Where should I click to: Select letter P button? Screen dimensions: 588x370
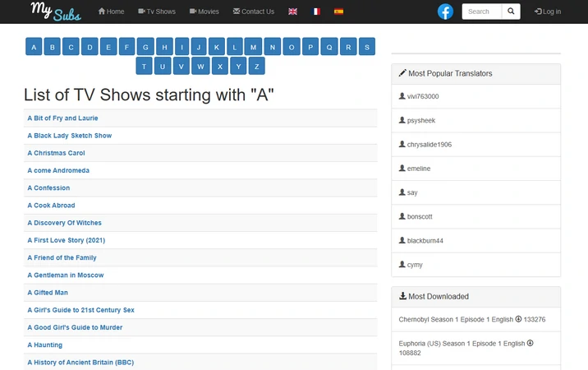coord(310,47)
